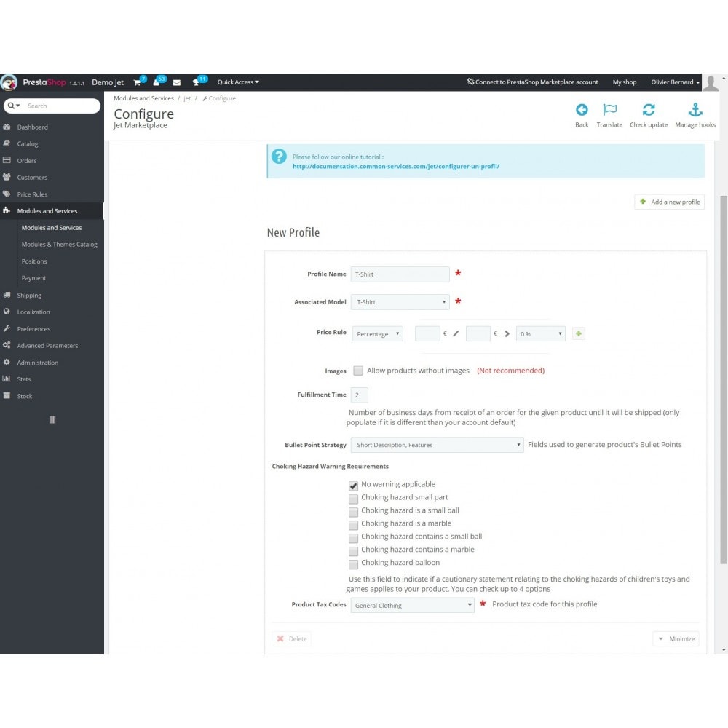Check Choking hazard contains a marble
This screenshot has height=728, width=728.
coord(353,550)
